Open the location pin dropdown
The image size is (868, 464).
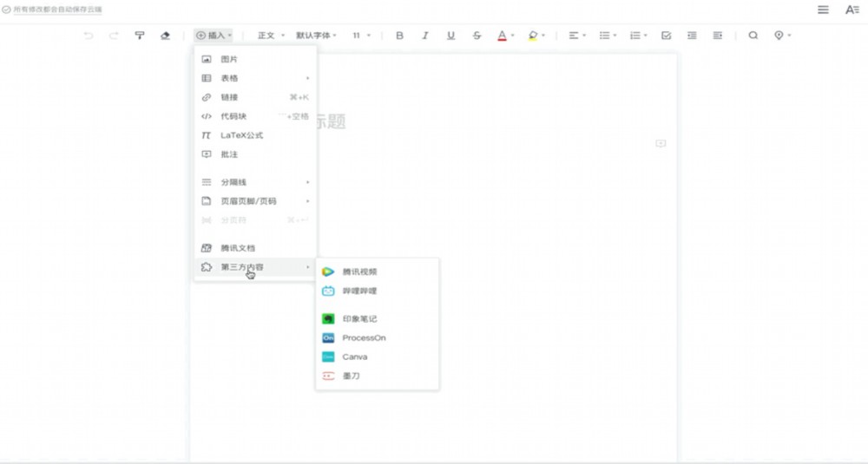coord(782,36)
